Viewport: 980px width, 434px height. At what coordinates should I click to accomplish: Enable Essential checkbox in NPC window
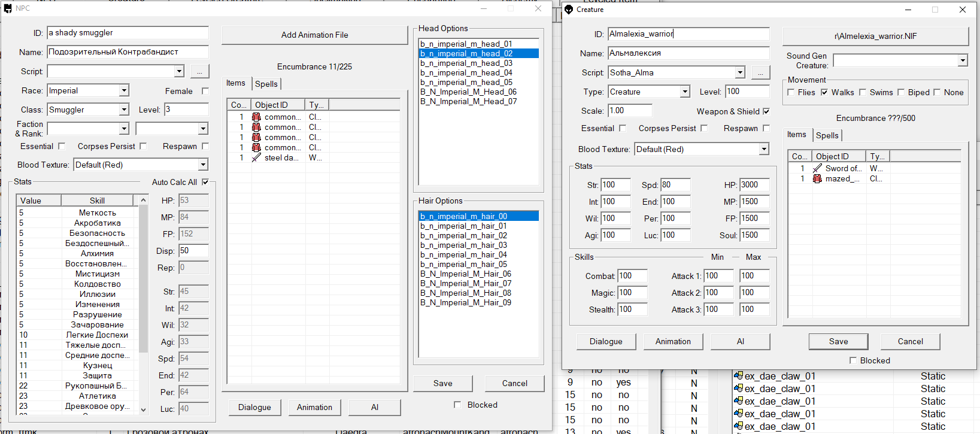[x=61, y=146]
